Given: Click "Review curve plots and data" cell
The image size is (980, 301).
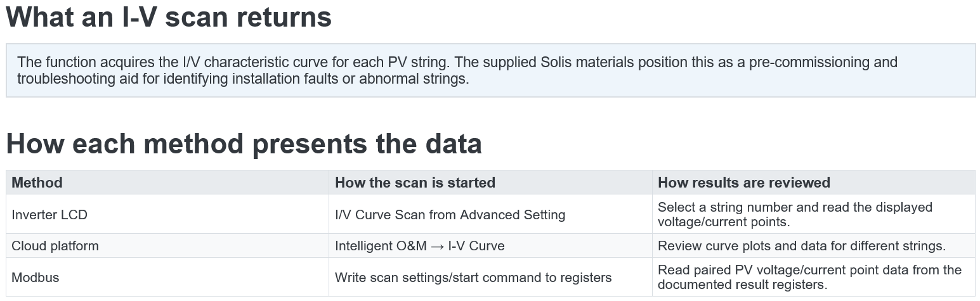Looking at the screenshot, I should (813, 245).
